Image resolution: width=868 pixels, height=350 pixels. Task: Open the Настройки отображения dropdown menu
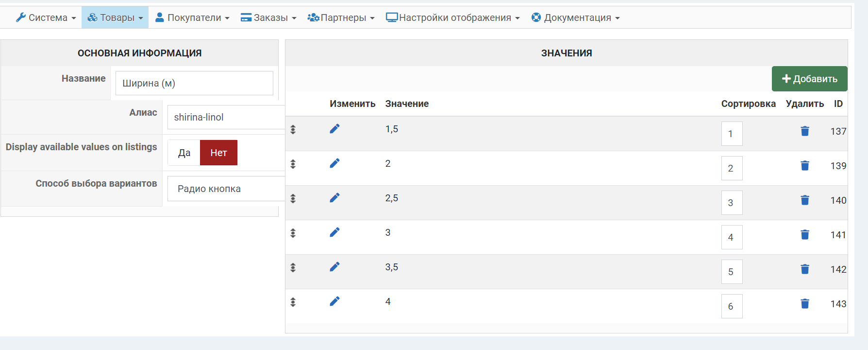[453, 17]
